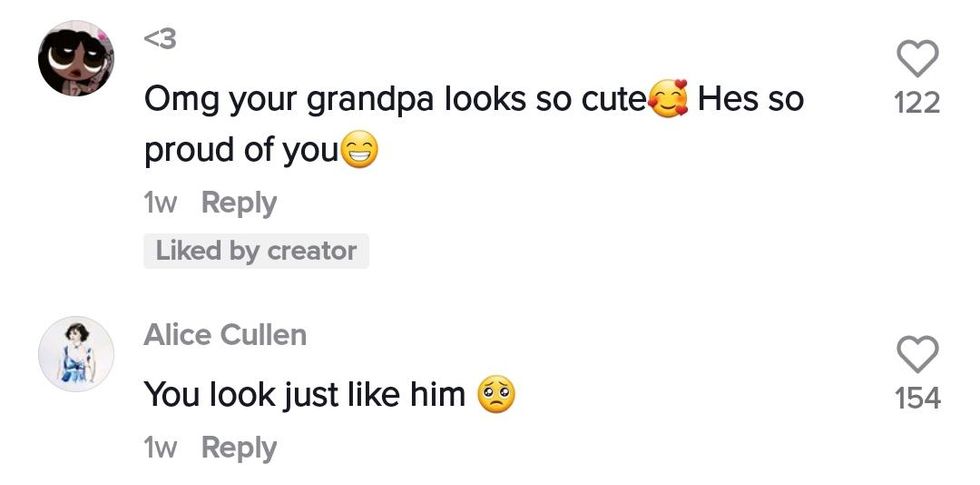Reply to the grandpa comment
This screenshot has width=980, height=485.
[x=239, y=203]
